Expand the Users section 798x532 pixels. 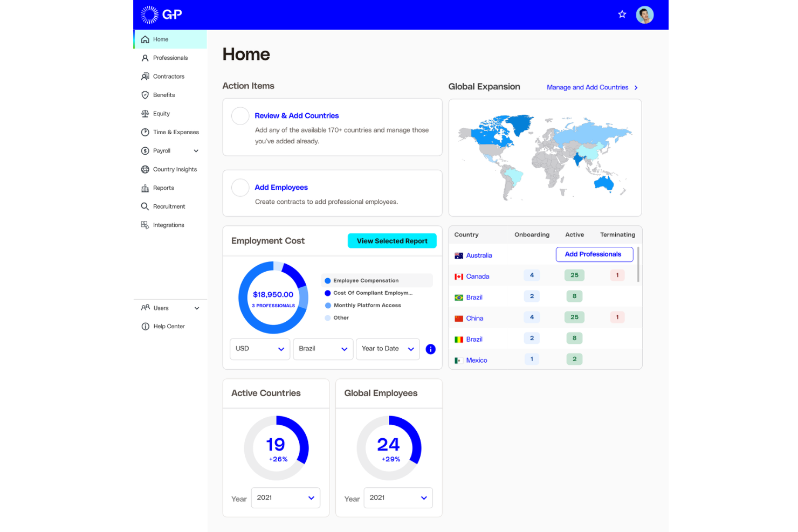(x=197, y=308)
